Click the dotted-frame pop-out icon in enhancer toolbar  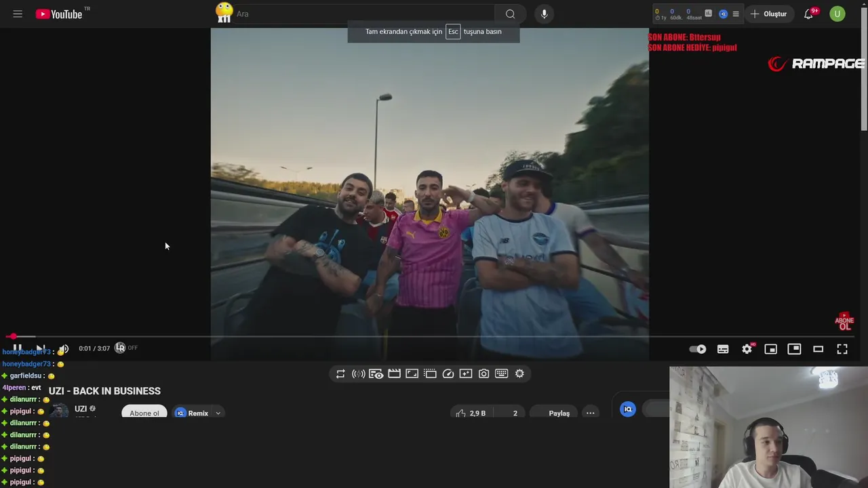tap(430, 373)
